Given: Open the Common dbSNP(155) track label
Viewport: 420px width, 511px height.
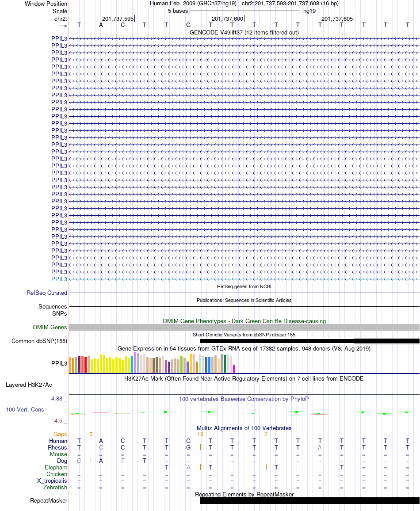Looking at the screenshot, I should [x=39, y=341].
